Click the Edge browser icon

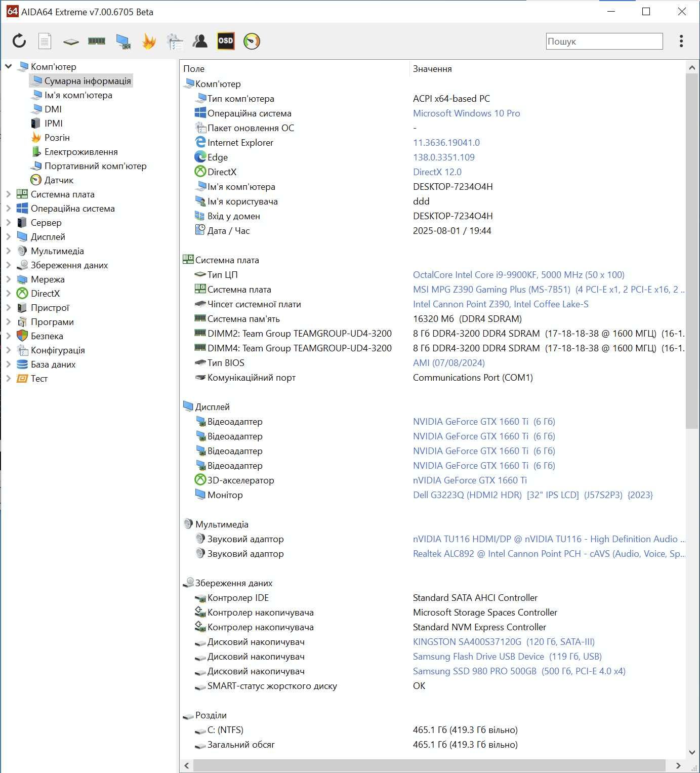(200, 157)
